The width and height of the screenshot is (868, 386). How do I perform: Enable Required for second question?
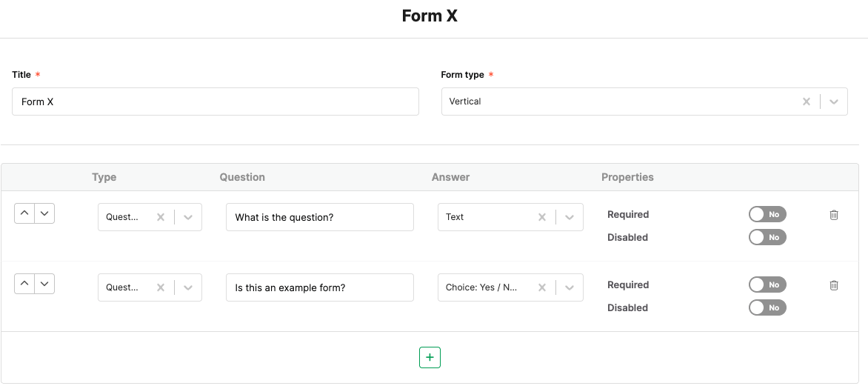point(767,284)
